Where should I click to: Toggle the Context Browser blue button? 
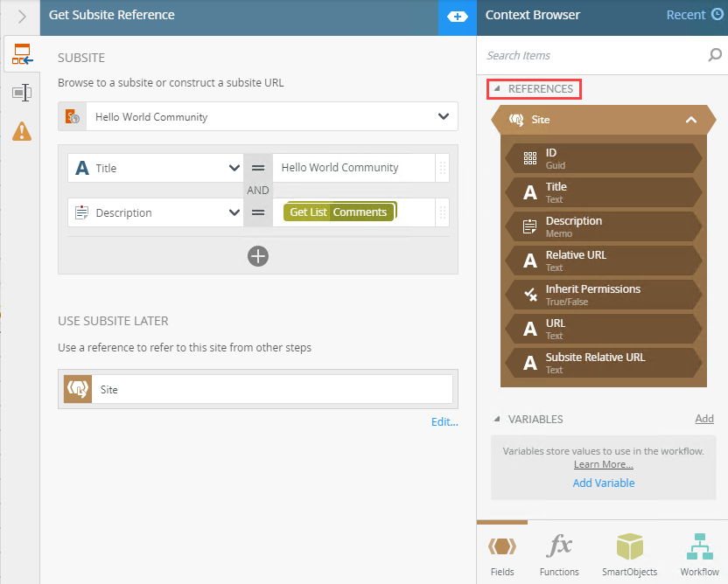[457, 17]
